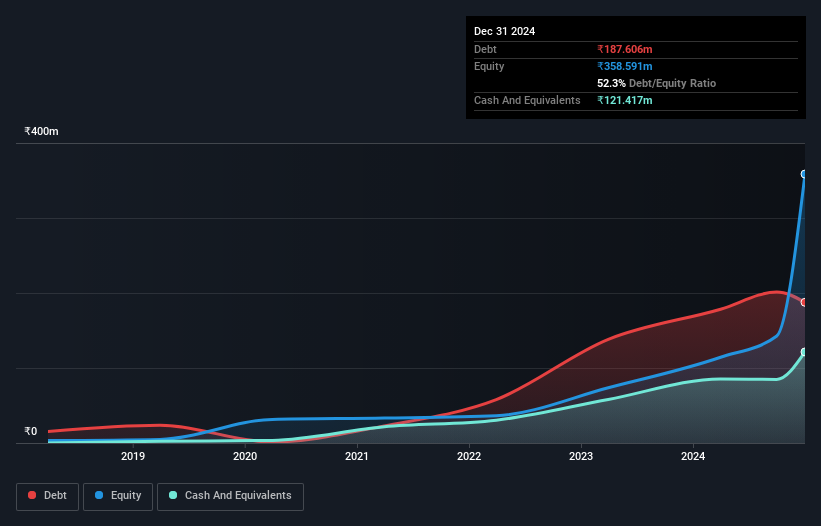
Task: Click the 2022 x-axis label
Action: pyautogui.click(x=469, y=456)
